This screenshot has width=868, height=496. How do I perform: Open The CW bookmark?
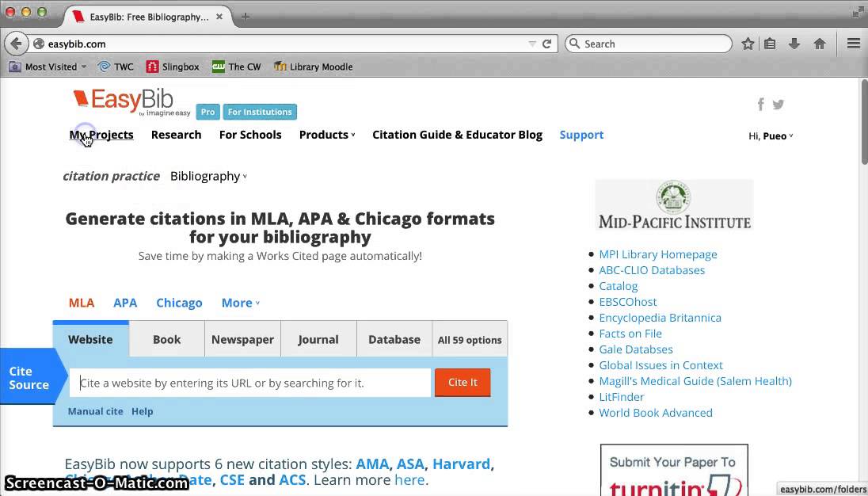point(236,67)
